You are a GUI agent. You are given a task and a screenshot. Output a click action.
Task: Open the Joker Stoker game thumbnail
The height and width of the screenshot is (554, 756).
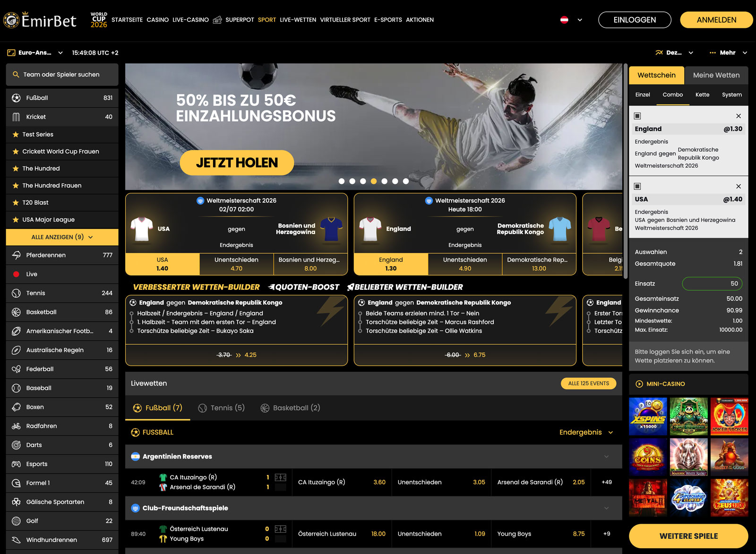[x=729, y=416]
